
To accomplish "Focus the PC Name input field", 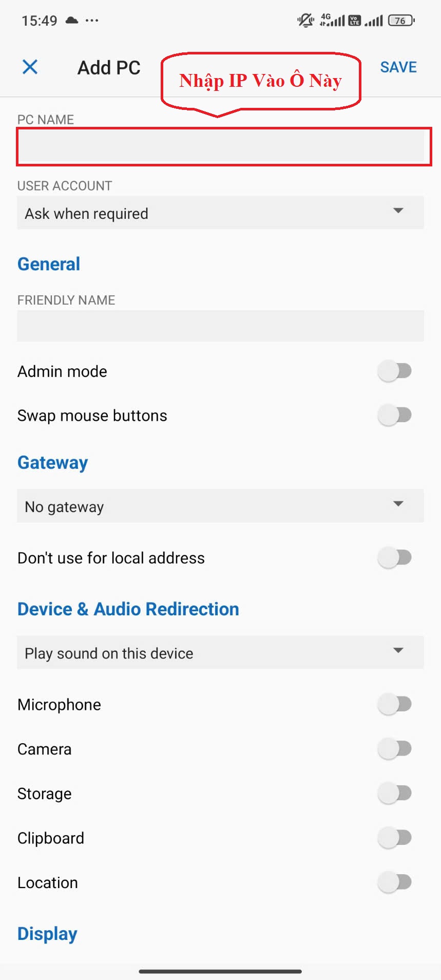I will click(223, 147).
